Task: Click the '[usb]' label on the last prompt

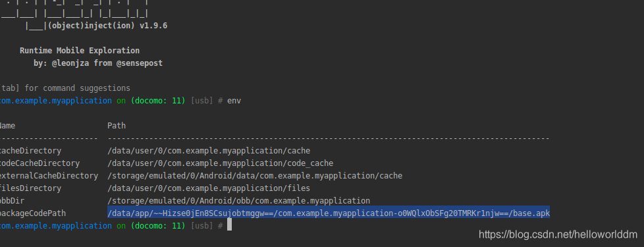Action: [x=202, y=226]
